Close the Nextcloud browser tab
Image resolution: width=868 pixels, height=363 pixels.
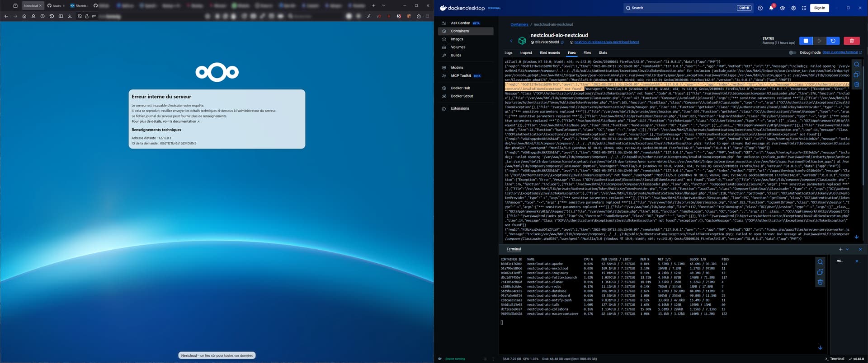(40, 6)
